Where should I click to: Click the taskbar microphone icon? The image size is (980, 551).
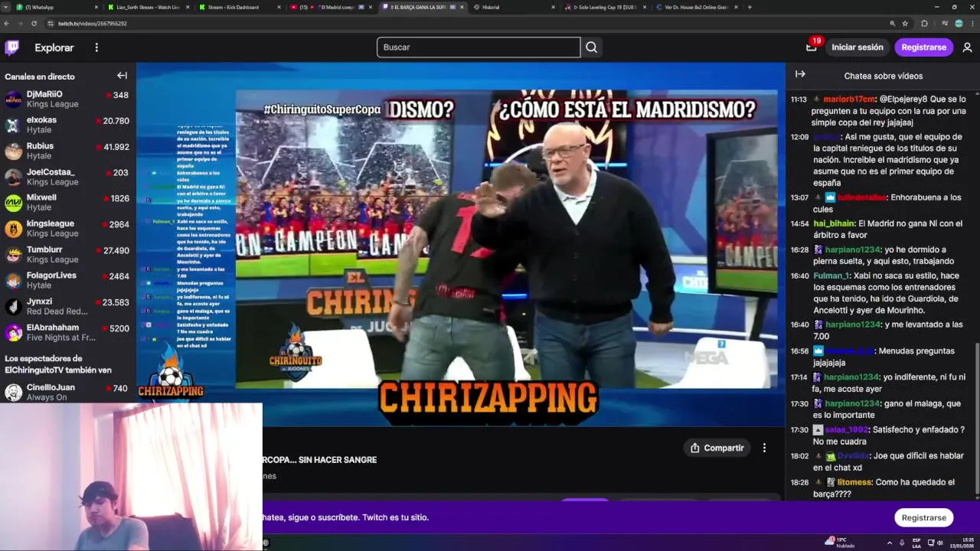coord(902,542)
